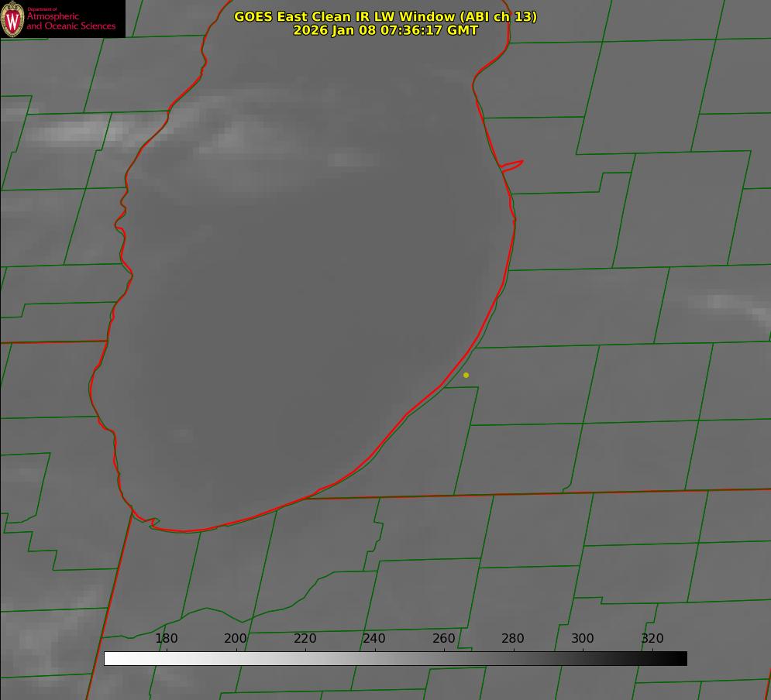The image size is (771, 700).
Task: Click the 320 colorbar label
Action: point(652,639)
